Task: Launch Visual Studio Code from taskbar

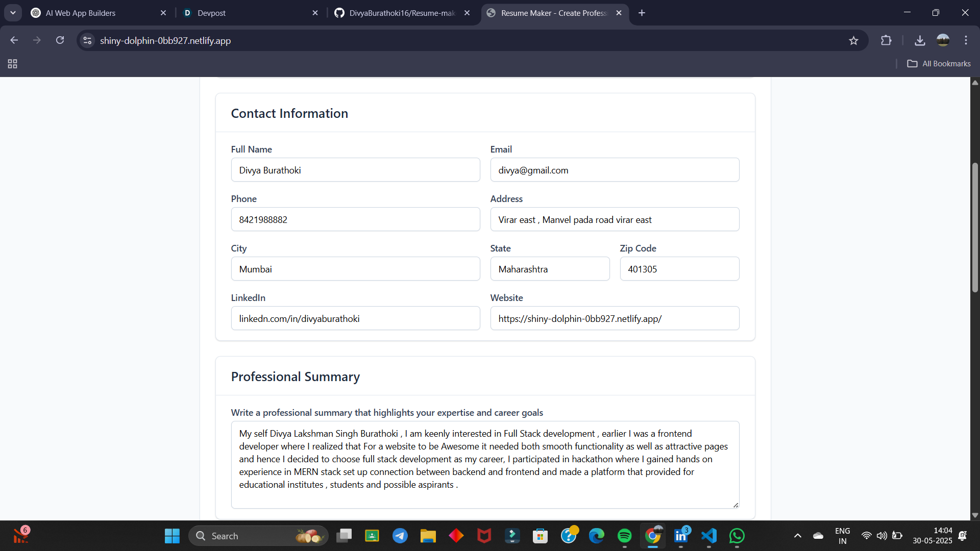Action: pyautogui.click(x=708, y=536)
